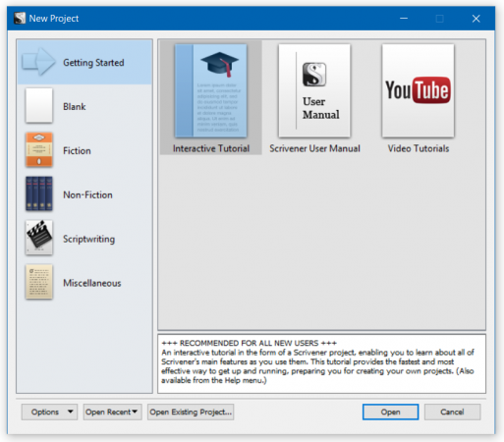Click the Blank template page icon
Image resolution: width=504 pixels, height=442 pixels.
pos(39,105)
